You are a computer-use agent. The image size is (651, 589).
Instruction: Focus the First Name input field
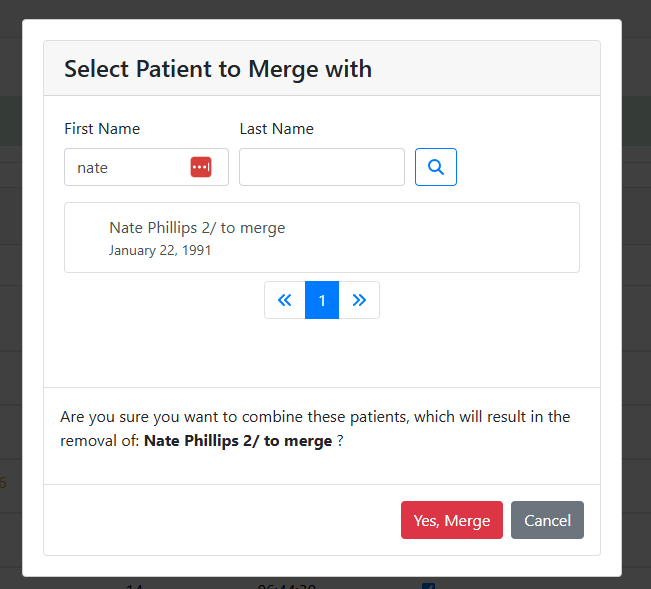click(x=128, y=167)
